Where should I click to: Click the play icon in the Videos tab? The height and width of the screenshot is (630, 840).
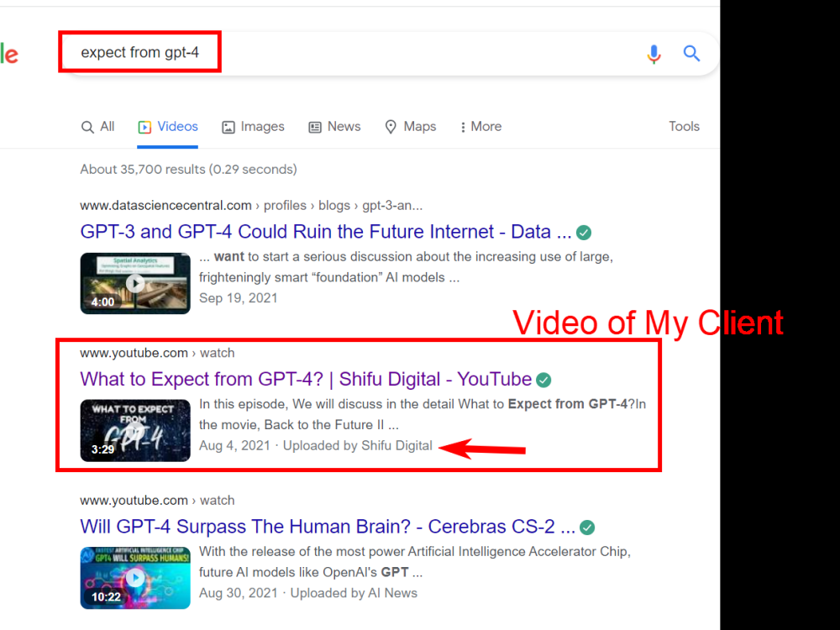tap(144, 127)
